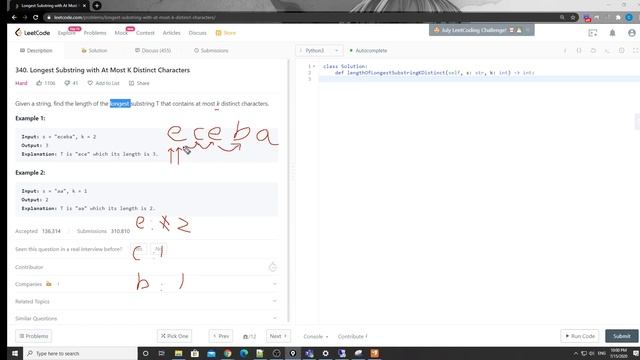
Task: Switch to the Solution tab
Action: [x=94, y=51]
